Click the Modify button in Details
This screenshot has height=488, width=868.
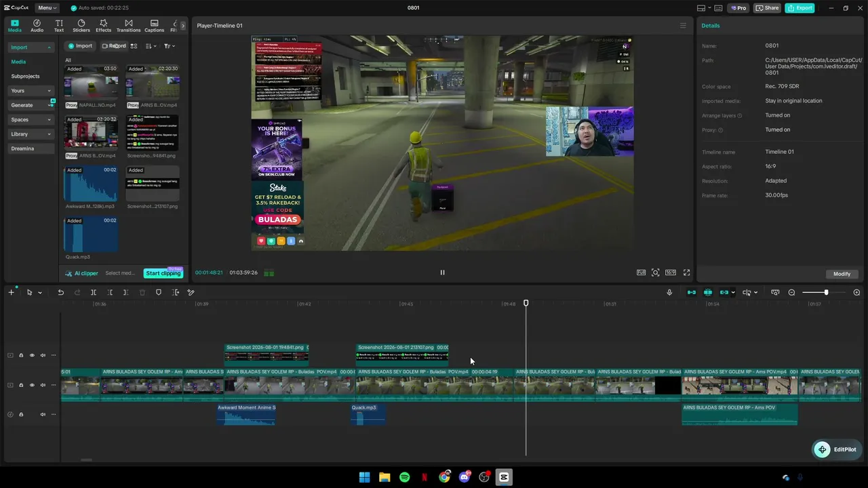(x=842, y=274)
